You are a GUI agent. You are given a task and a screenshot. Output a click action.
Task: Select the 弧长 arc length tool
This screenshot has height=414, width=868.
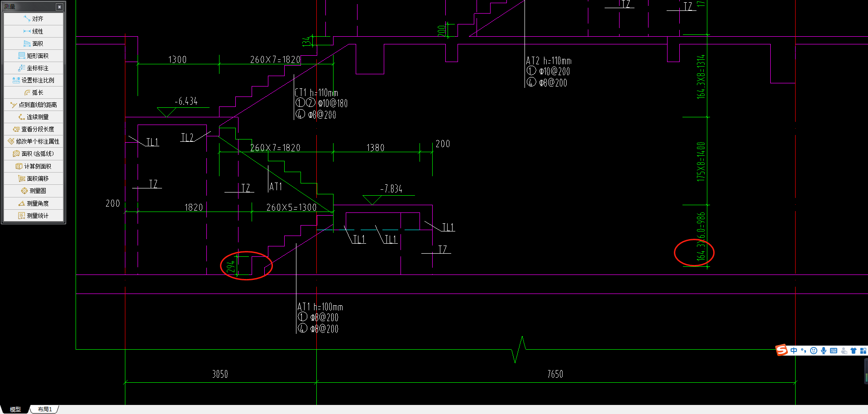point(33,92)
